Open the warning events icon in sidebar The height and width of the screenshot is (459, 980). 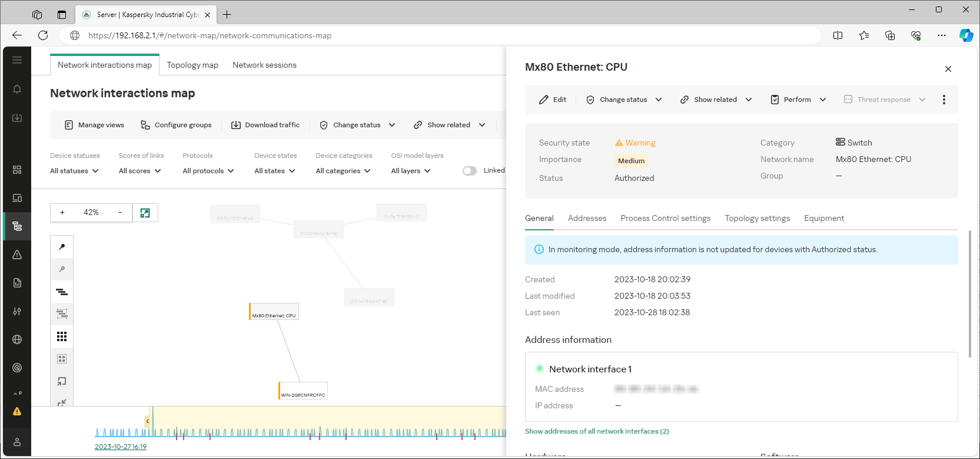coord(17,255)
